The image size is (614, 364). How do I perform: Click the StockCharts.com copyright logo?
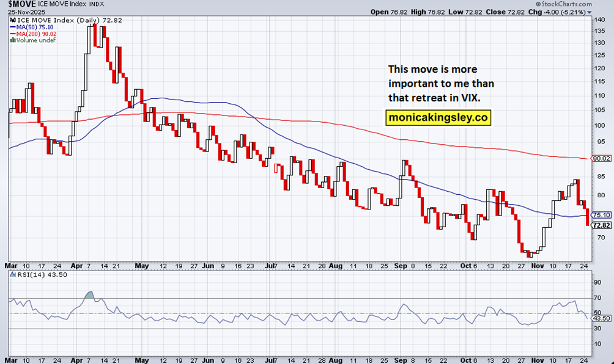[563, 4]
